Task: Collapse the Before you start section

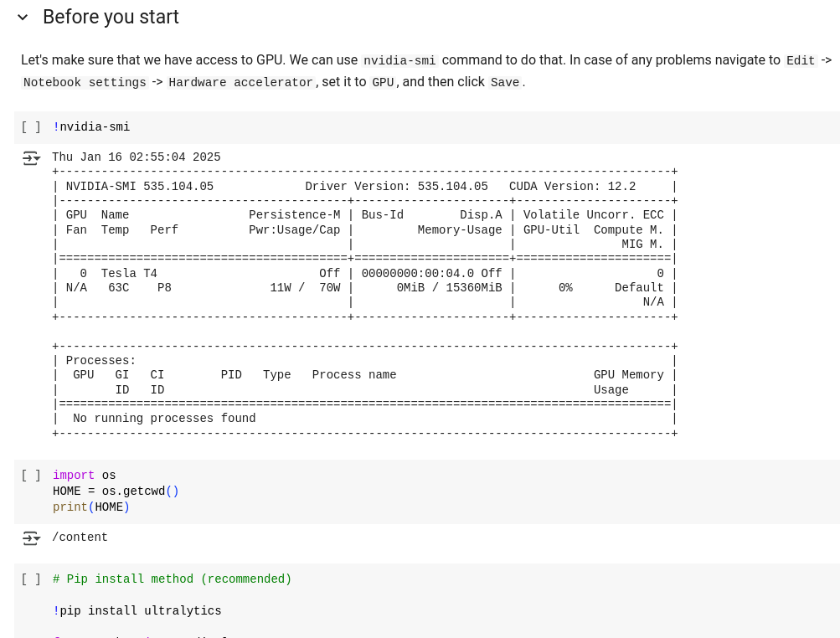Action: pos(23,18)
